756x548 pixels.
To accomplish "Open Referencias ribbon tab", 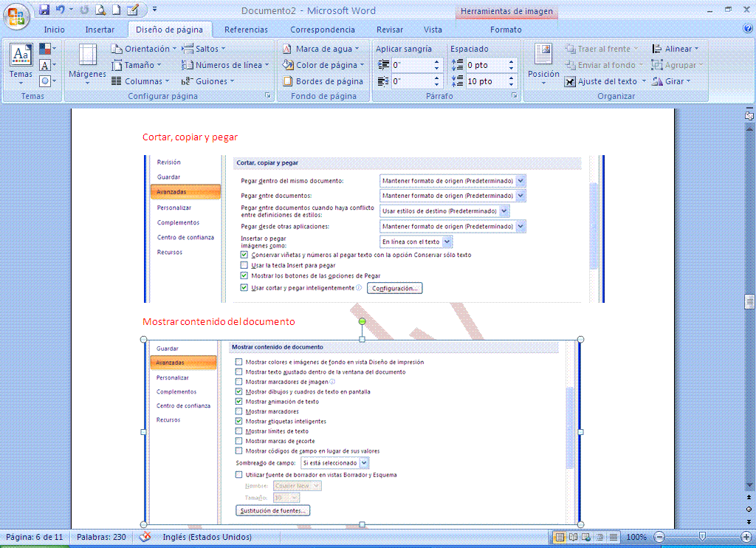I will (x=246, y=30).
